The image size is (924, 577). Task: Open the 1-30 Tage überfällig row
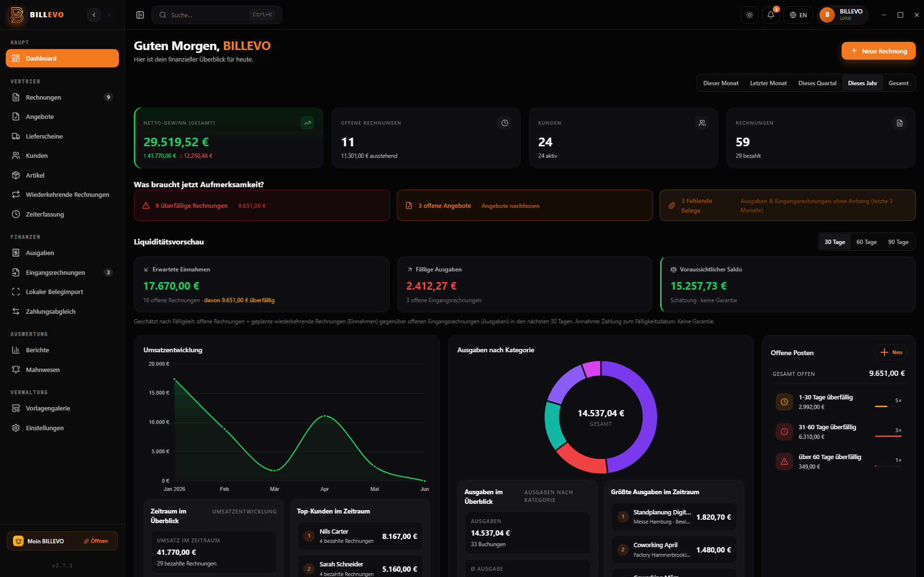(838, 402)
